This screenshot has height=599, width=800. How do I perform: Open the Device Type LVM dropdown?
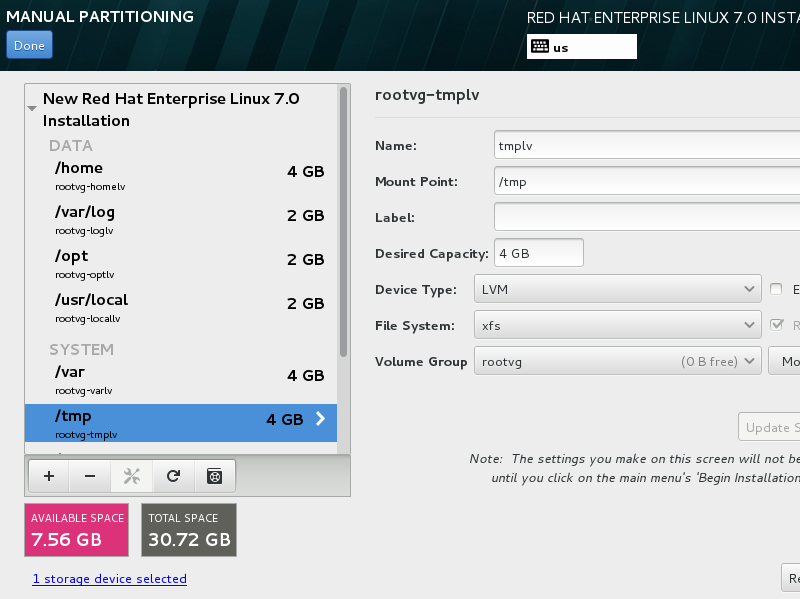point(616,290)
